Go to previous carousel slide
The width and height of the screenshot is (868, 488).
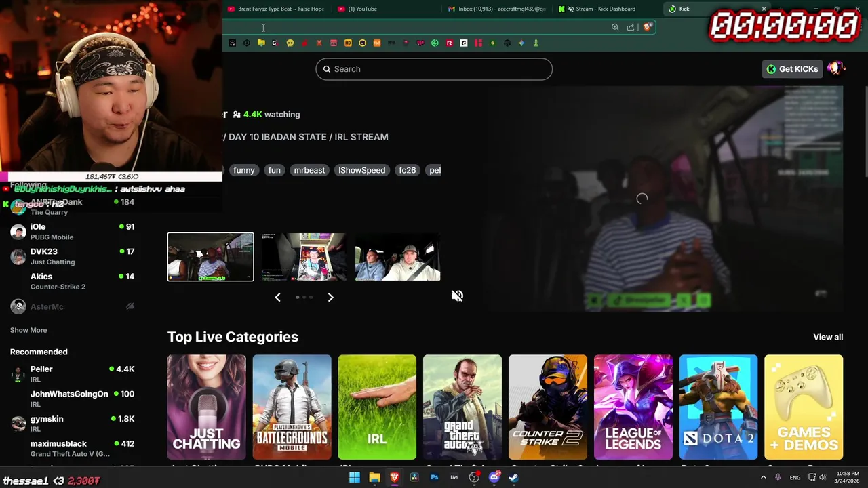tap(277, 297)
